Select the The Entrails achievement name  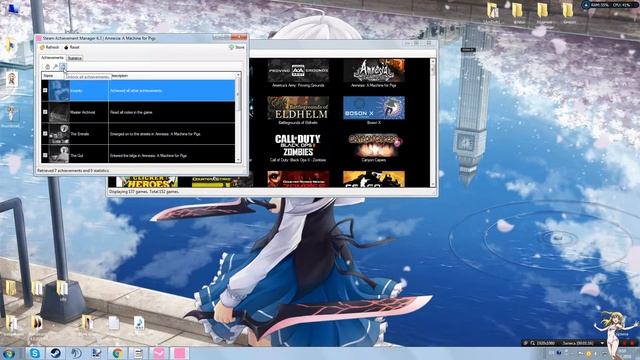(x=80, y=134)
